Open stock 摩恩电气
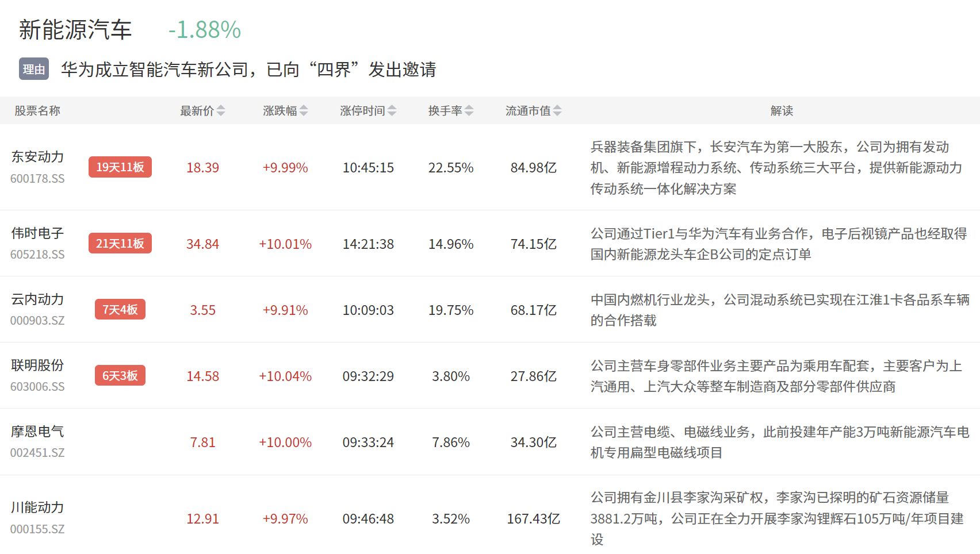The image size is (980, 554). (x=37, y=432)
